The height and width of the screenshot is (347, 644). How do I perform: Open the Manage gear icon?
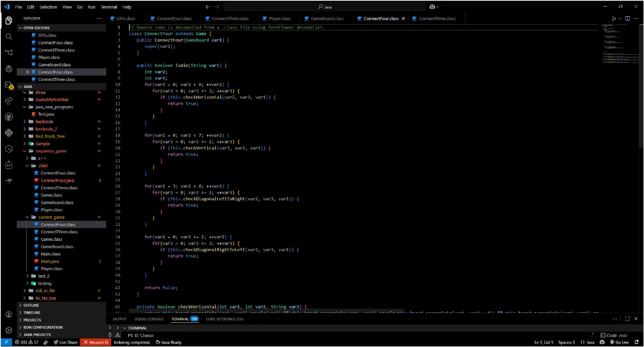[x=9, y=330]
